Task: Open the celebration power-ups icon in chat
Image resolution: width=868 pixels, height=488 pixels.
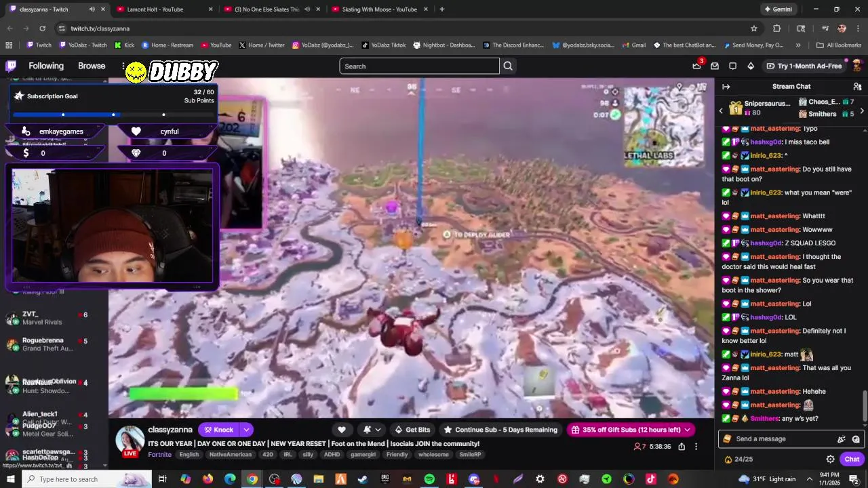Action: [842, 439]
